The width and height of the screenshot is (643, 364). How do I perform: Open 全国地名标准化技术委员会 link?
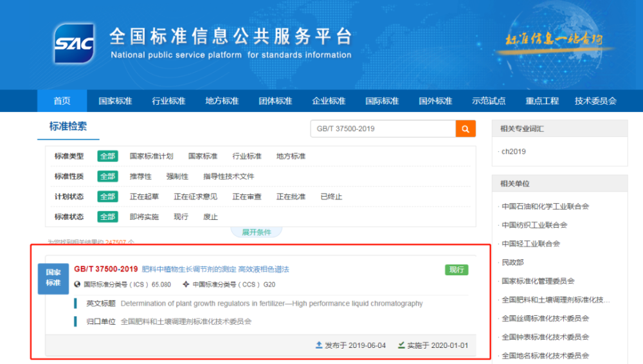pyautogui.click(x=545, y=356)
